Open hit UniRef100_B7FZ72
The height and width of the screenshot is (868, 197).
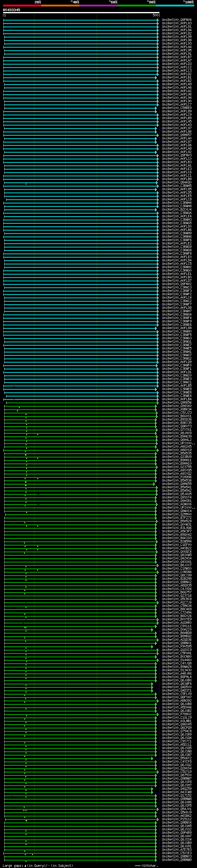176,518
